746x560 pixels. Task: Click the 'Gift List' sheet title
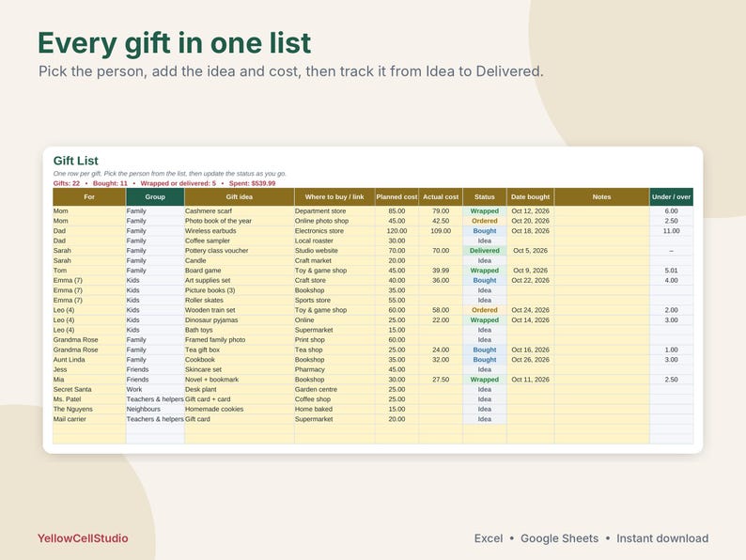[76, 161]
